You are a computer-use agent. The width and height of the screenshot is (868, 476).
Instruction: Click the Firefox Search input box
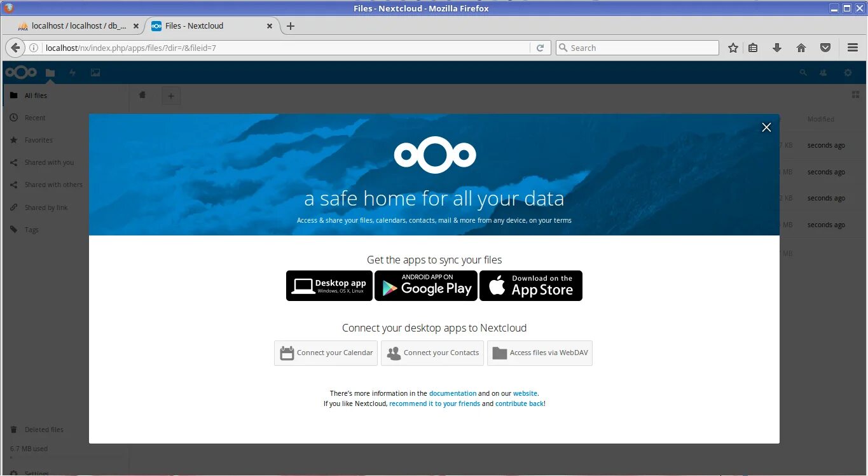[x=637, y=48]
